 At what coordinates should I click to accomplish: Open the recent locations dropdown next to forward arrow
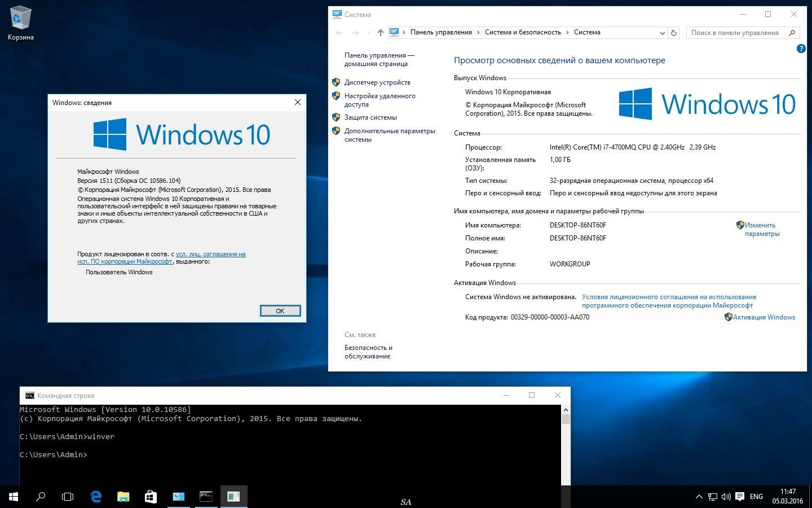pyautogui.click(x=369, y=33)
